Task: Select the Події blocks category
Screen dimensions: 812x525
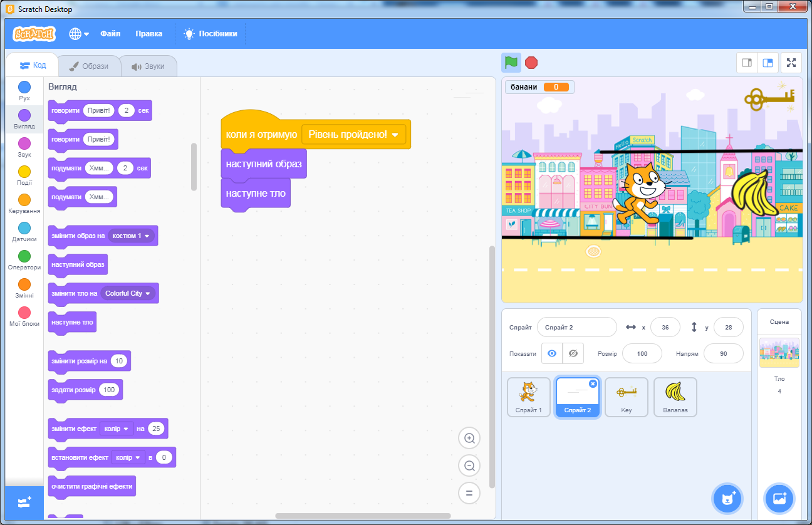Action: coord(24,175)
